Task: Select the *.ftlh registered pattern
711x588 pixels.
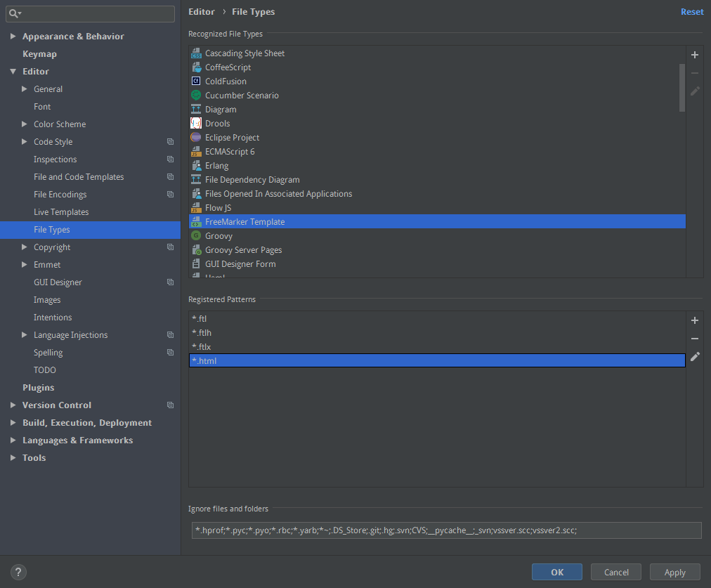Action: (202, 333)
